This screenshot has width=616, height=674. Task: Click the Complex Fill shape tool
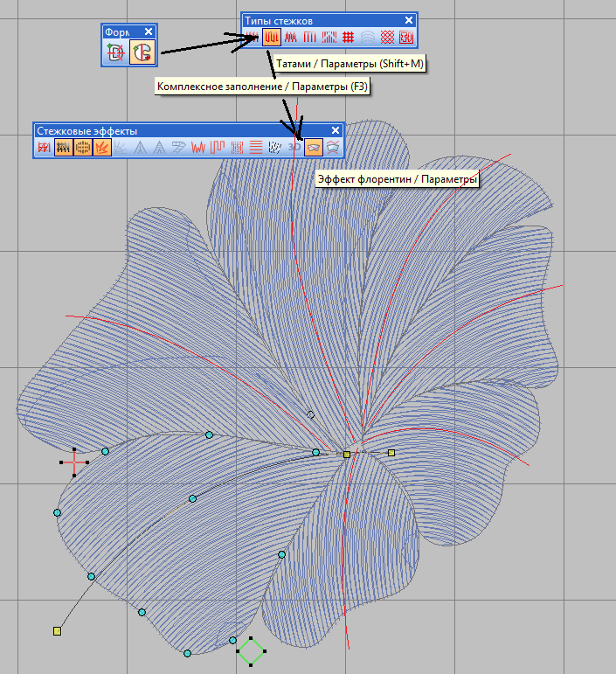[x=141, y=53]
